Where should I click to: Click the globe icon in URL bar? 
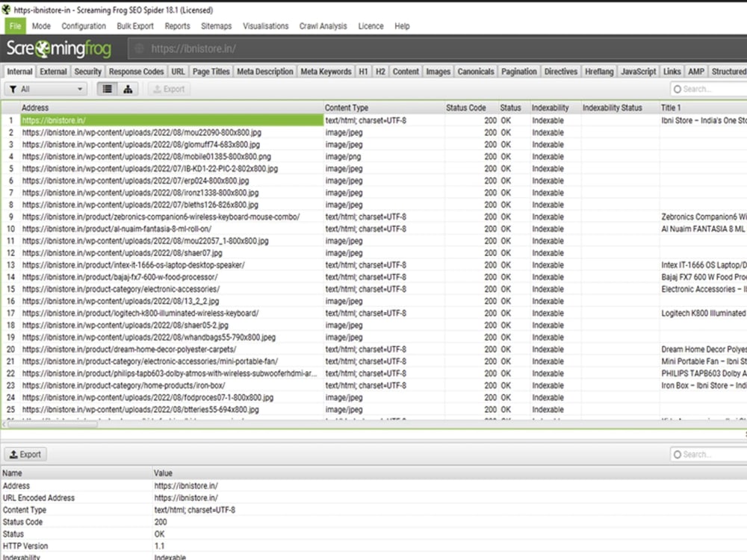139,49
